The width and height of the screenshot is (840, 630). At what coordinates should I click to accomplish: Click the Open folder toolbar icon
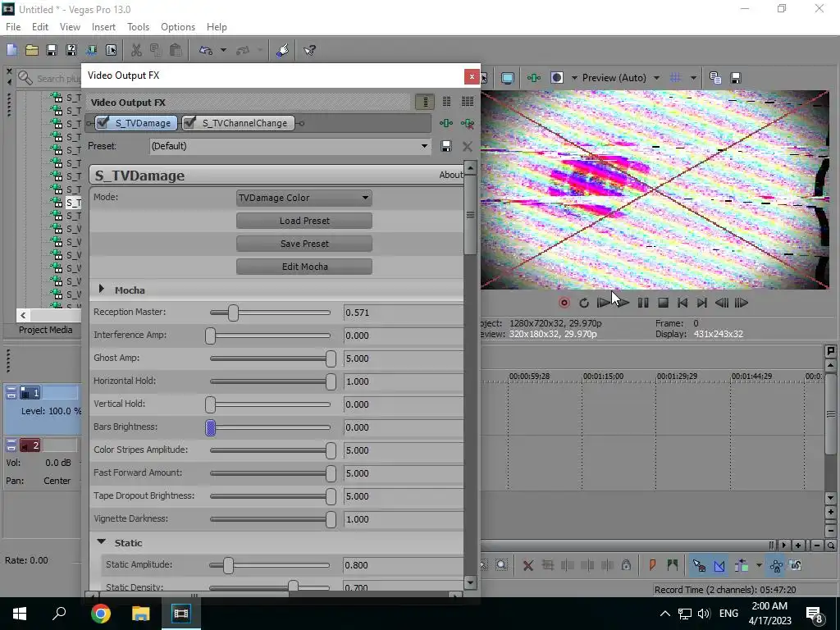32,50
